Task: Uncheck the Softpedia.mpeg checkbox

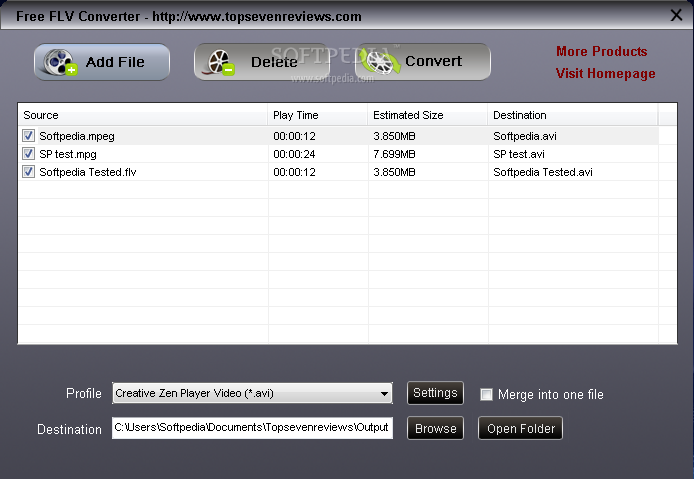Action: (x=28, y=135)
